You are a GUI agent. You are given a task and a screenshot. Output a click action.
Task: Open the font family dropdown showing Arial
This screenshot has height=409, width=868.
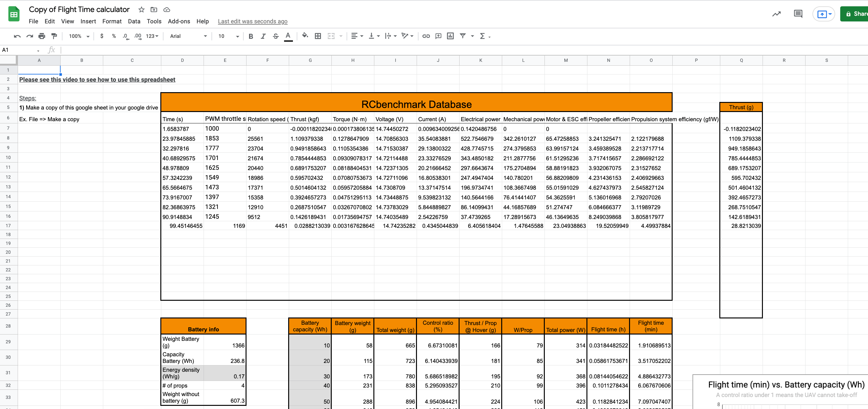(x=188, y=36)
